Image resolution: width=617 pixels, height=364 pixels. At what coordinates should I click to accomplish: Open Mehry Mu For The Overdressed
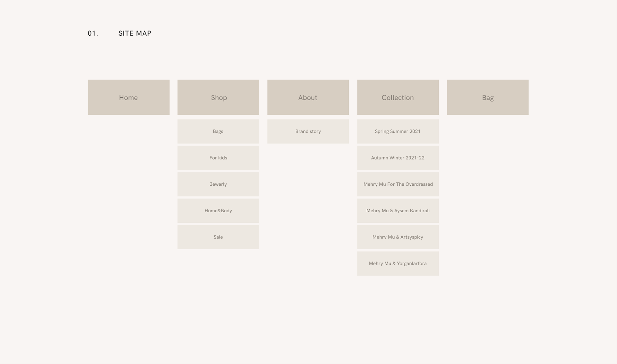point(398,184)
